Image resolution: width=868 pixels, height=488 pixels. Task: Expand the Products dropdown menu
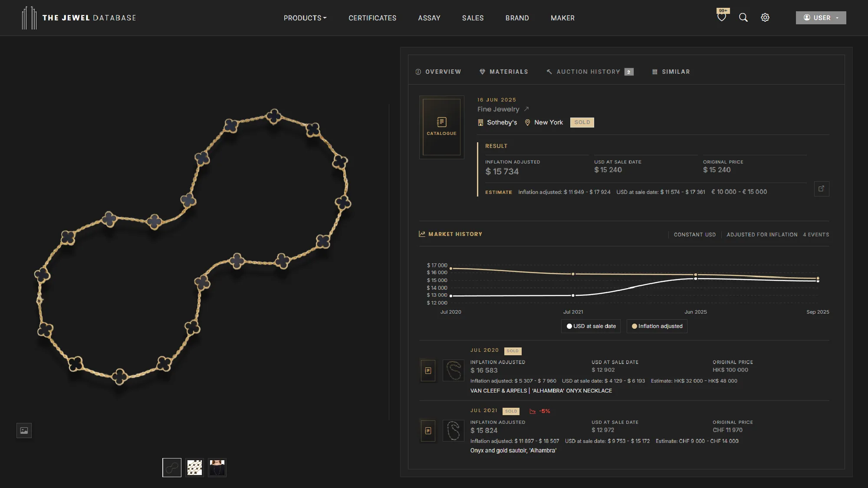point(305,18)
